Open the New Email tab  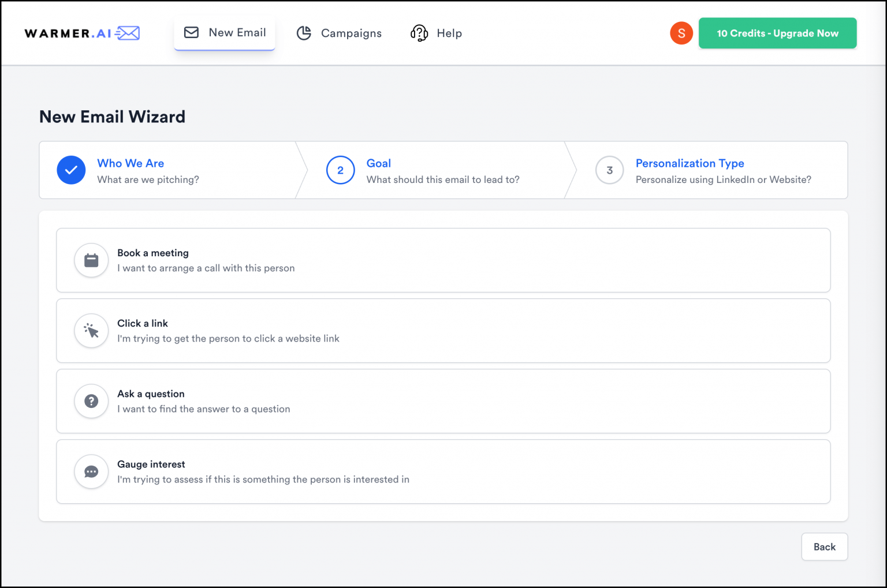225,32
